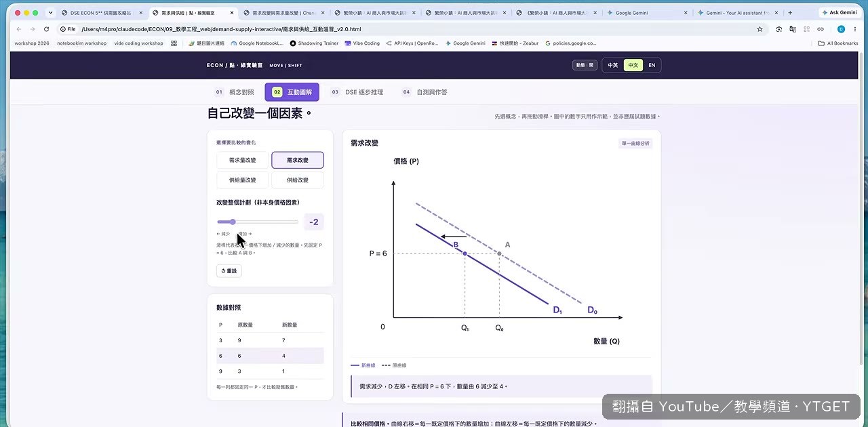Screen dimensions: 868x427
Task: Click point A on the original demand curve
Action: pos(500,253)
